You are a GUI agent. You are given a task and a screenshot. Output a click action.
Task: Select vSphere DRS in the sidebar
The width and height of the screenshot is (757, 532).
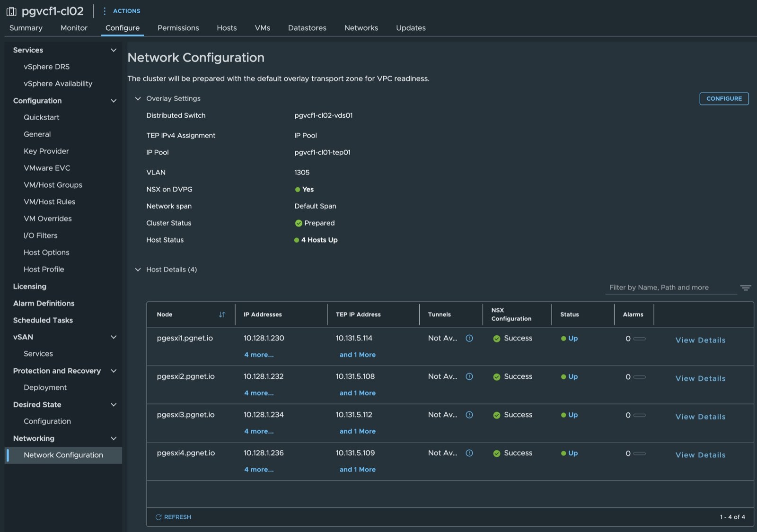(x=46, y=67)
